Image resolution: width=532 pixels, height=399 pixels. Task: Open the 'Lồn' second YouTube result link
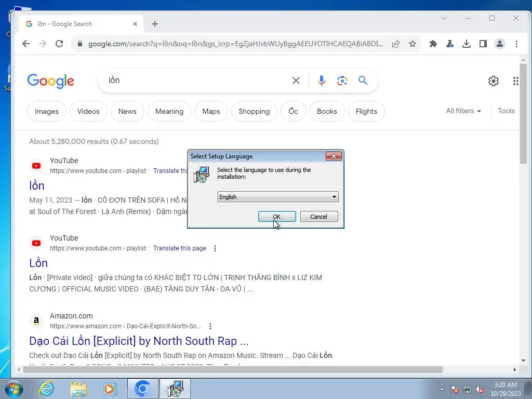(38, 263)
